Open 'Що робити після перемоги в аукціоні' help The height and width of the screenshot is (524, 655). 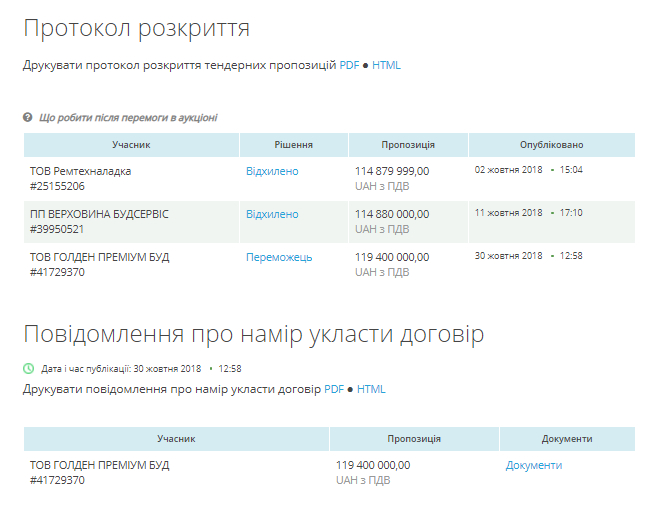[x=128, y=118]
